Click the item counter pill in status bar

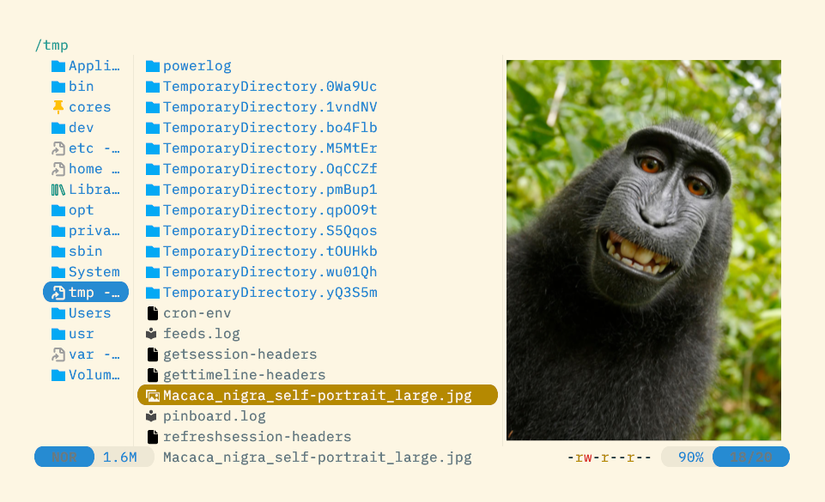point(751,457)
